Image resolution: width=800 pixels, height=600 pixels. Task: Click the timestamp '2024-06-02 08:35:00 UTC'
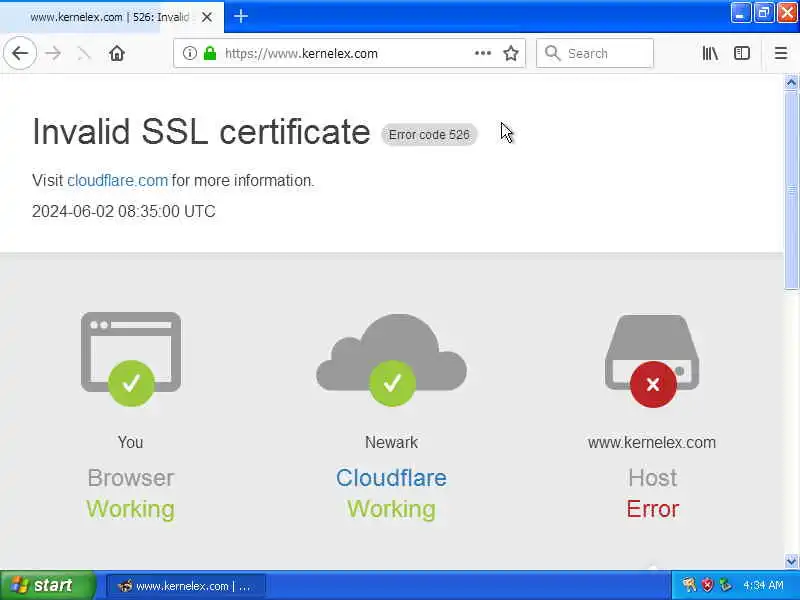[x=123, y=211]
